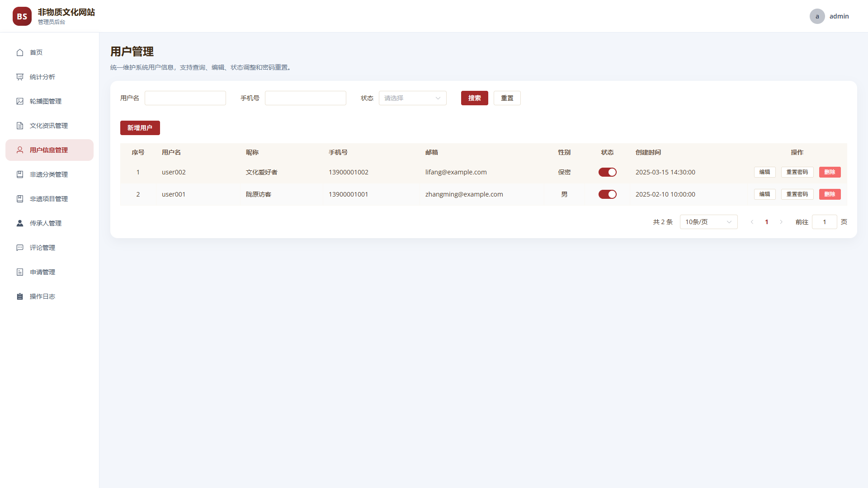This screenshot has width=868, height=488.
Task: Open 评论管理 in the sidebar
Action: point(49,248)
